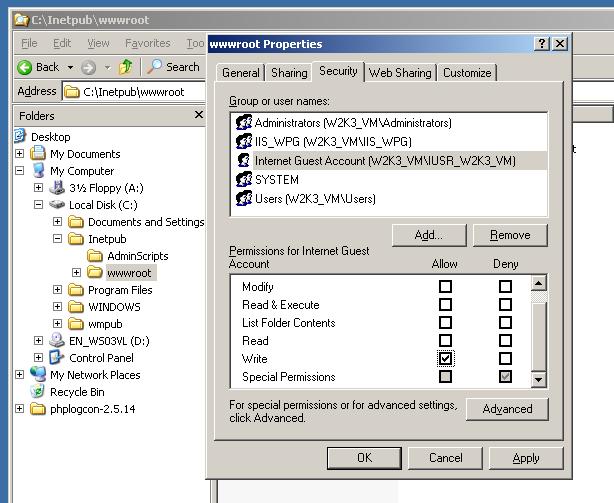Click OK in wwwroot Properties
Viewport: 614px width, 503px height.
(x=364, y=458)
